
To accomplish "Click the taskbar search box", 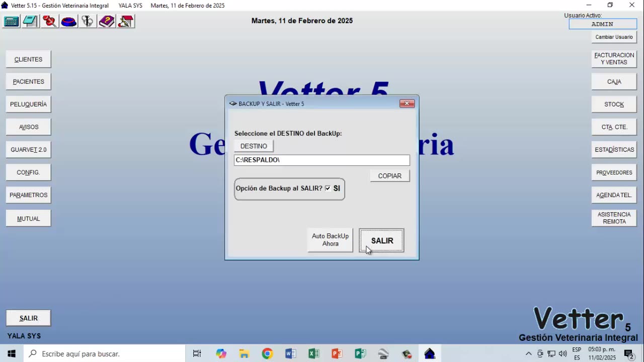I will (x=104, y=354).
